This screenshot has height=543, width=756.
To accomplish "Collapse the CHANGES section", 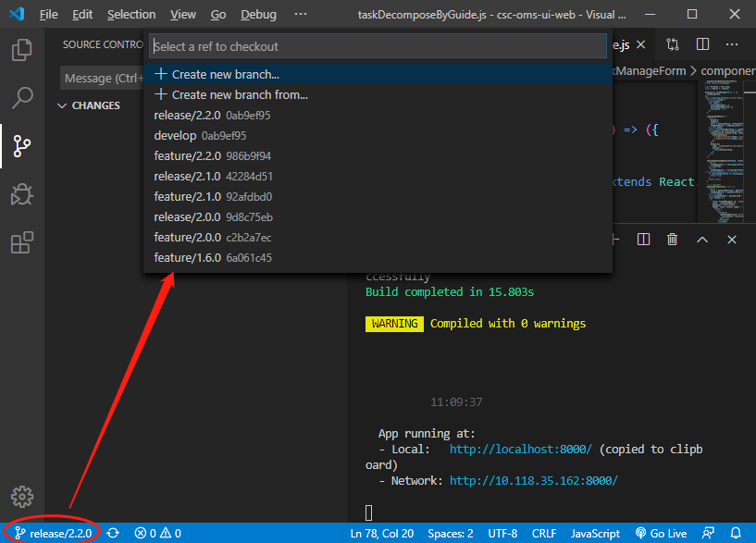I will click(x=89, y=105).
